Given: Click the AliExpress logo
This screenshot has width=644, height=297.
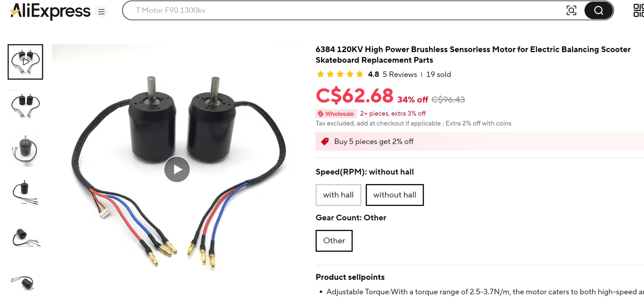Looking at the screenshot, I should pyautogui.click(x=50, y=11).
